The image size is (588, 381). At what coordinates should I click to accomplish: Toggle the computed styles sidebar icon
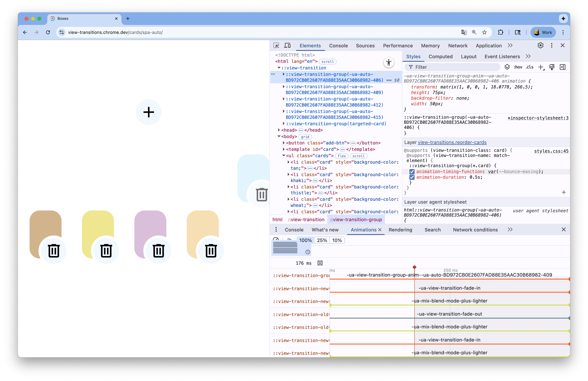(563, 67)
